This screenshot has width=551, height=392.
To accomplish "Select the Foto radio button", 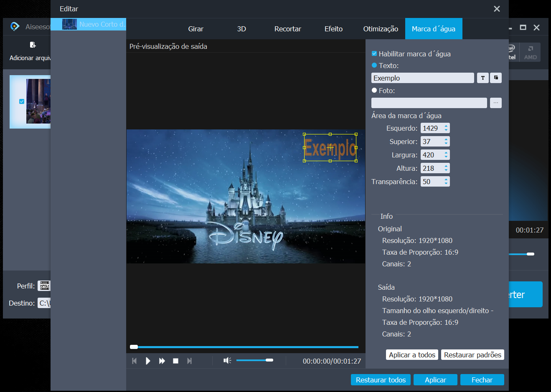I will [x=374, y=90].
